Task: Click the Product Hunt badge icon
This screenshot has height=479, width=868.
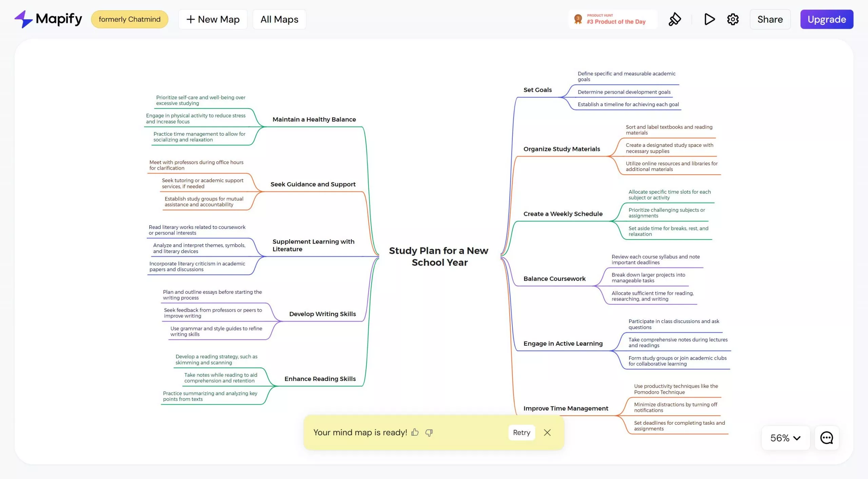Action: [577, 19]
